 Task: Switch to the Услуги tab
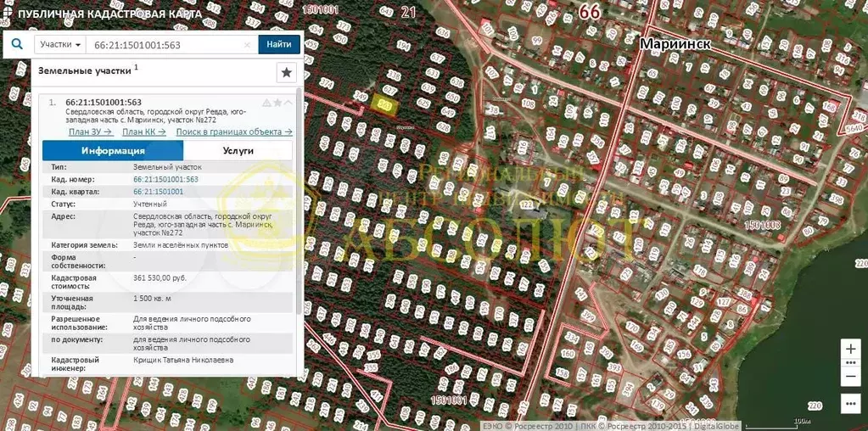238,150
